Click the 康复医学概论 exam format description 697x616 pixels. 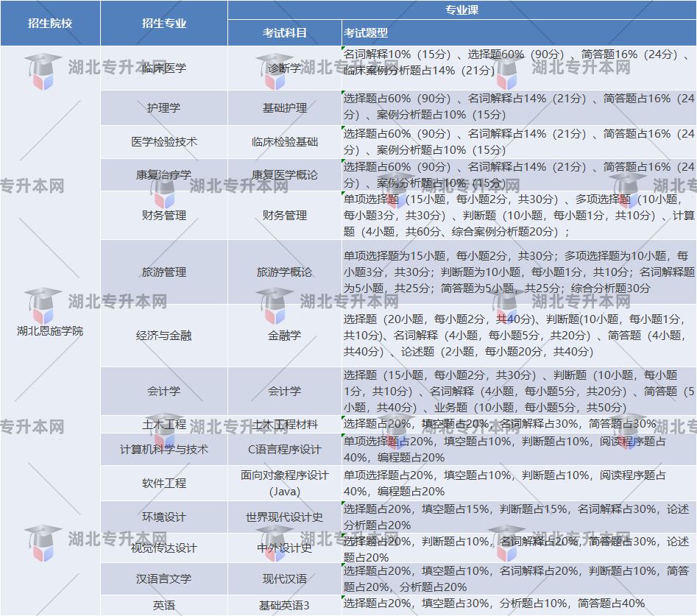tap(519, 174)
